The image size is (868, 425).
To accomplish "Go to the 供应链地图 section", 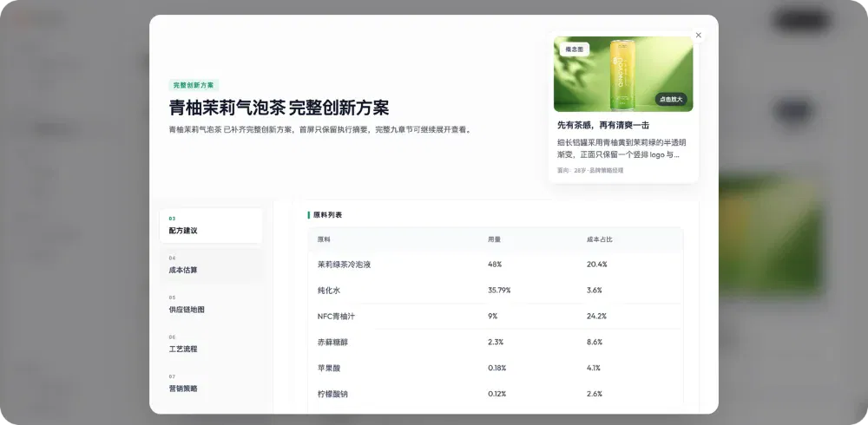I will tap(211, 304).
